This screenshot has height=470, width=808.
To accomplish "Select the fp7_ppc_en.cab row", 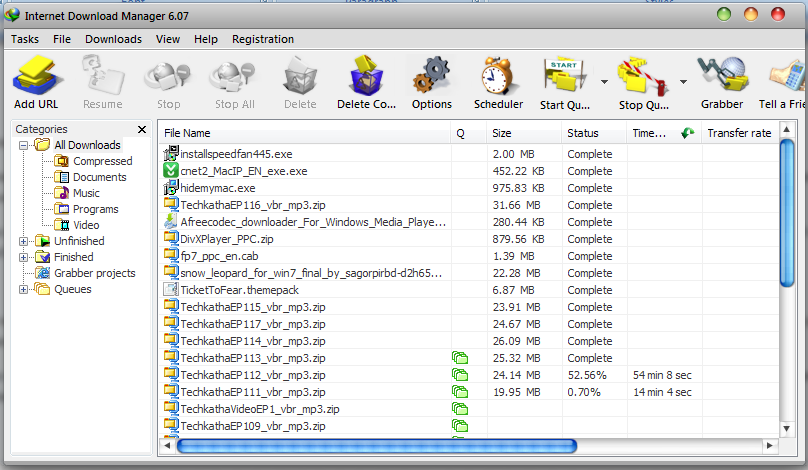I will point(469,256).
